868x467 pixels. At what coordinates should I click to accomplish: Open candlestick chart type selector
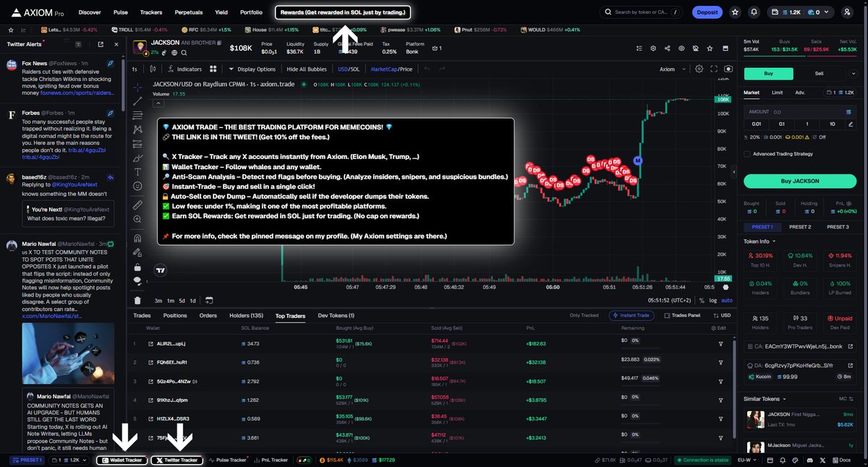tap(151, 69)
